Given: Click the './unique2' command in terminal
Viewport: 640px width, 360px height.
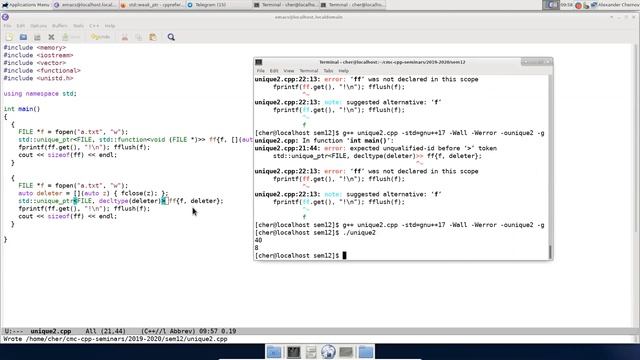Looking at the screenshot, I should click(x=359, y=233).
